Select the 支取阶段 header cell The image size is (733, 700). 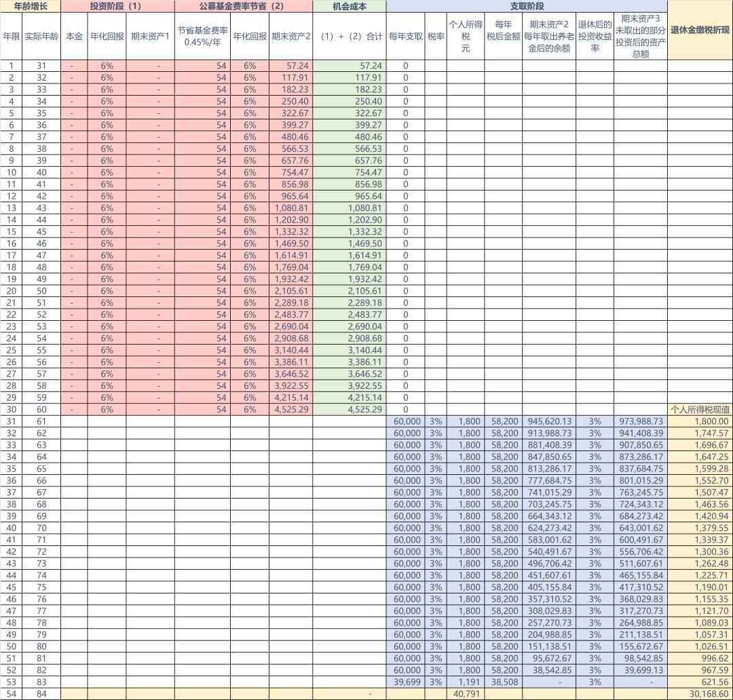click(527, 6)
